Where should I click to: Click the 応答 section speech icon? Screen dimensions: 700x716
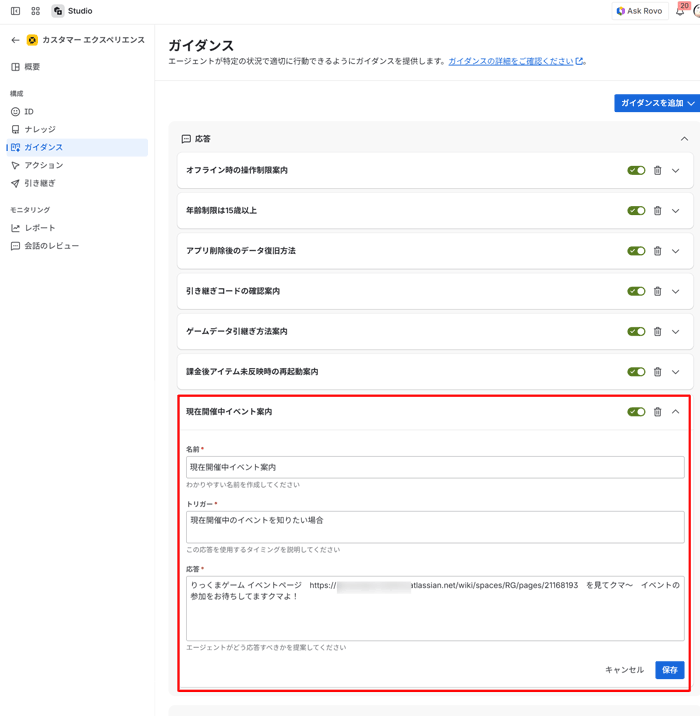click(186, 139)
